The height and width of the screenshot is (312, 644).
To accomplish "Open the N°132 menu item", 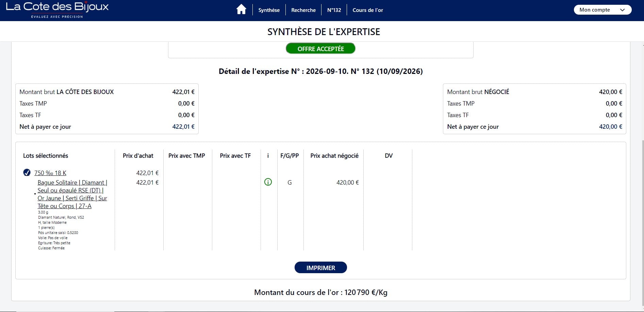I will pyautogui.click(x=334, y=10).
